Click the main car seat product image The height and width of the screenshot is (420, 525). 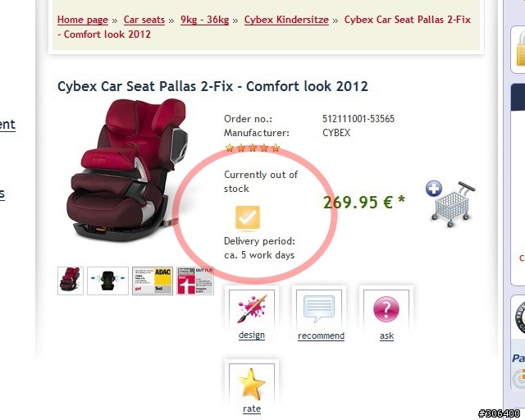pos(127,170)
